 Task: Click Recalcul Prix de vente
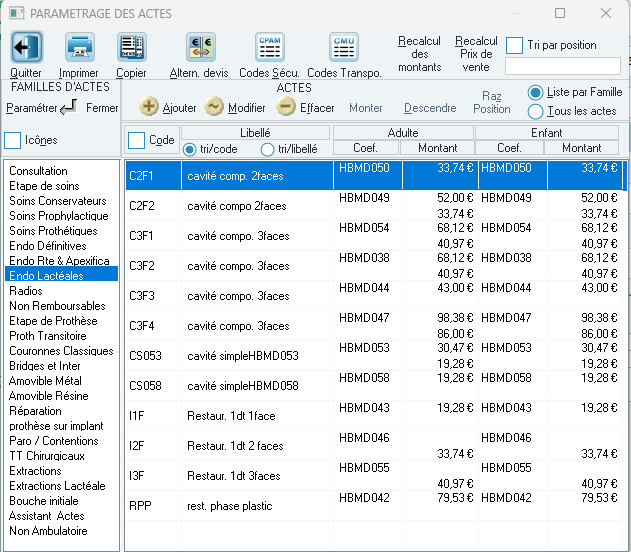[x=476, y=54]
